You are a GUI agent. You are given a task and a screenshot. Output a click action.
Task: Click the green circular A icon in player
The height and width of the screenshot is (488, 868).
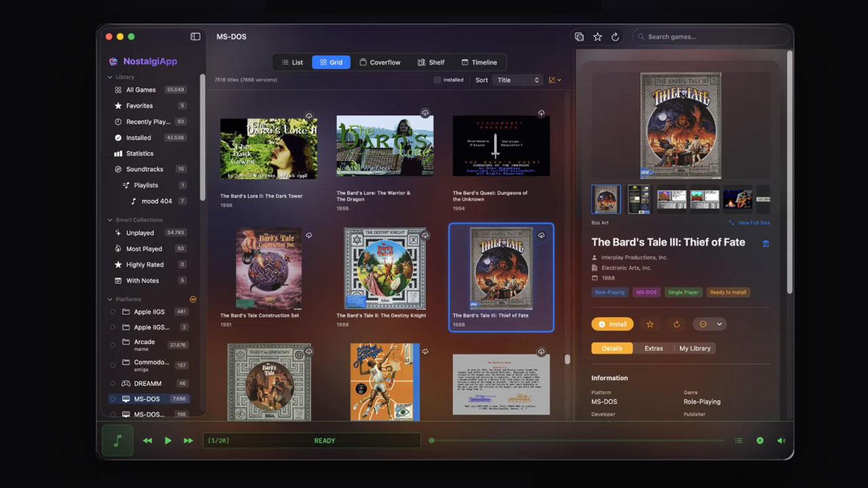(x=760, y=441)
